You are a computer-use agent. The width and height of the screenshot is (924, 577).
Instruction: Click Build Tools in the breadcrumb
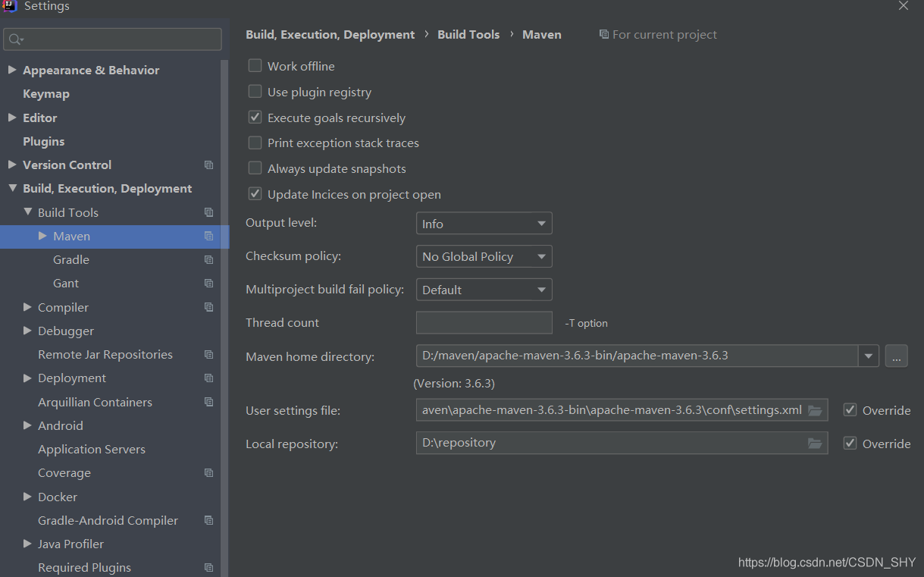(x=468, y=34)
